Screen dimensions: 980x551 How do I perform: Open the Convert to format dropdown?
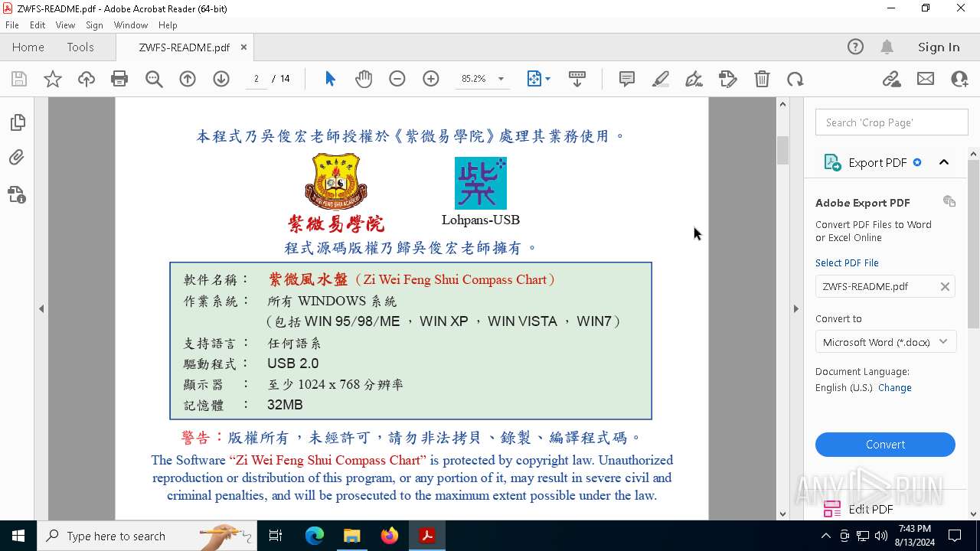pyautogui.click(x=885, y=342)
